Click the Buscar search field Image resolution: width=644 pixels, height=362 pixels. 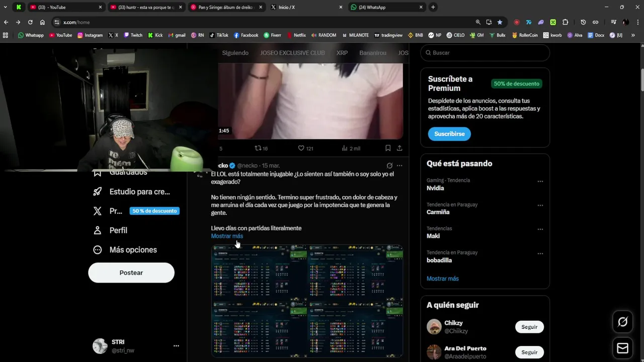click(485, 53)
